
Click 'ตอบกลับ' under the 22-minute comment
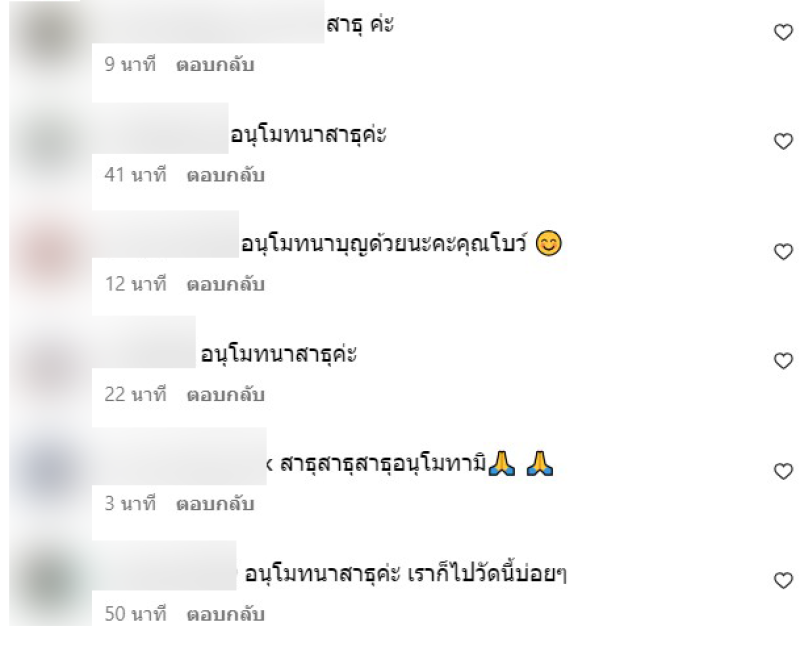[226, 394]
